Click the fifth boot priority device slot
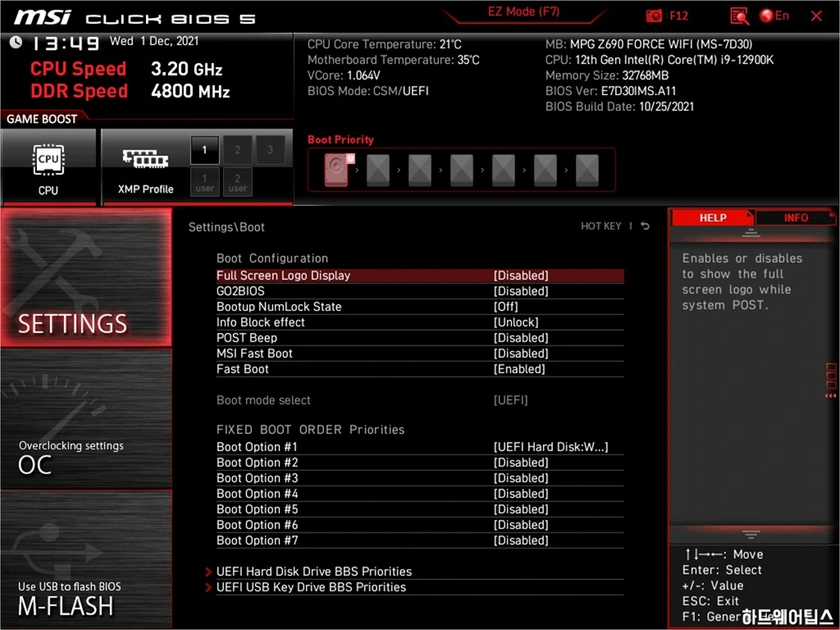840x630 pixels. point(503,170)
